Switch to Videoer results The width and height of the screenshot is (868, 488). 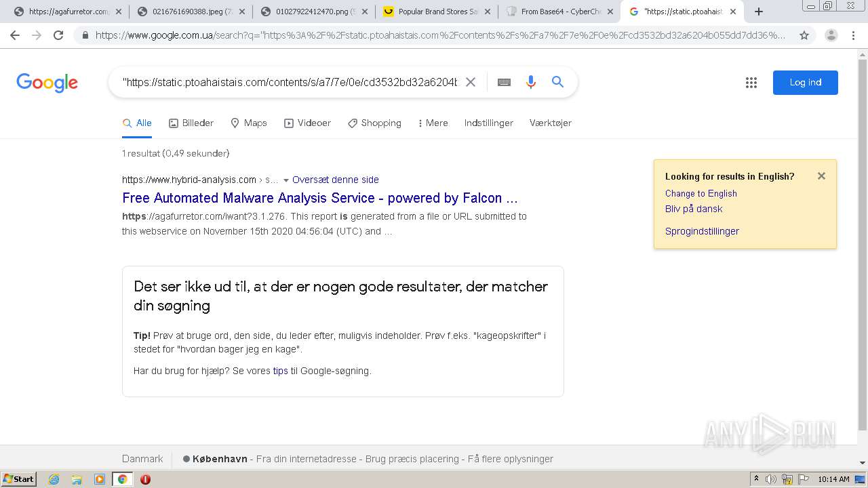(x=308, y=123)
